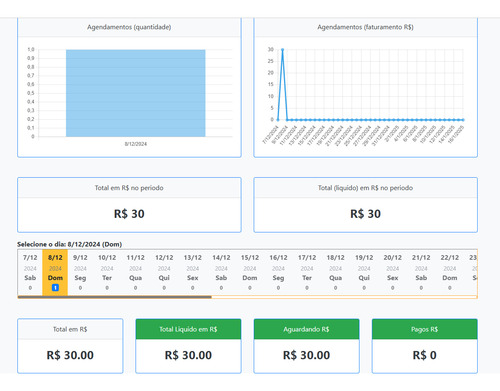Choose the 9/12 Seg date

[80, 272]
